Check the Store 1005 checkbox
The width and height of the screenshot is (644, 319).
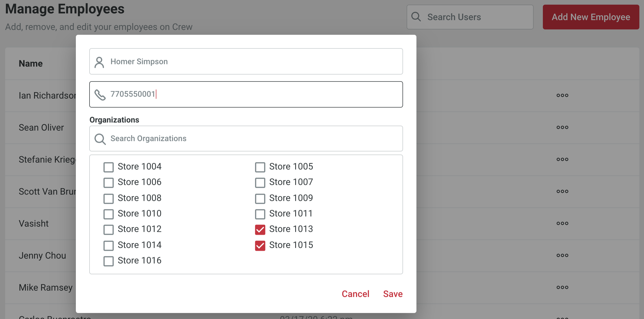coord(260,167)
